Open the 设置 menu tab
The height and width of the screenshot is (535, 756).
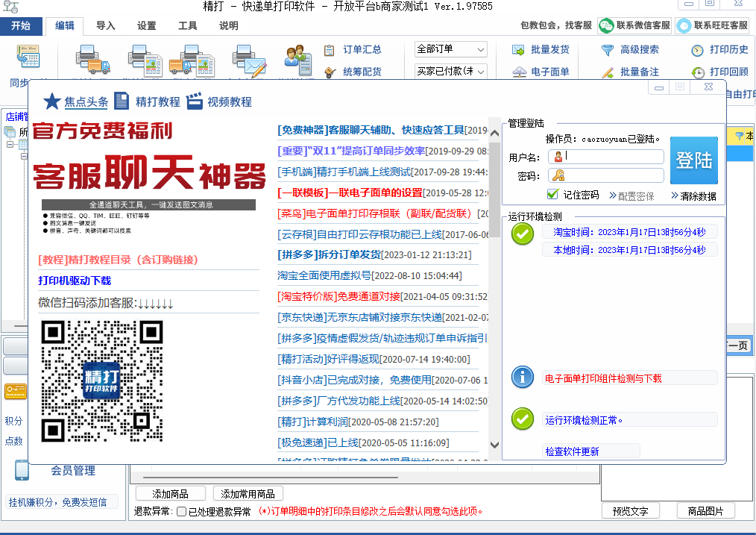click(147, 25)
